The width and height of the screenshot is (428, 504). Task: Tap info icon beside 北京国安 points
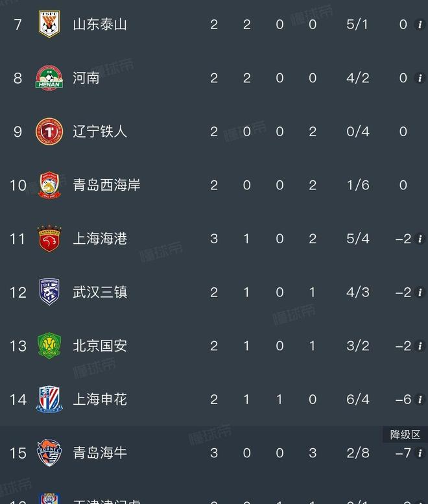(420, 346)
